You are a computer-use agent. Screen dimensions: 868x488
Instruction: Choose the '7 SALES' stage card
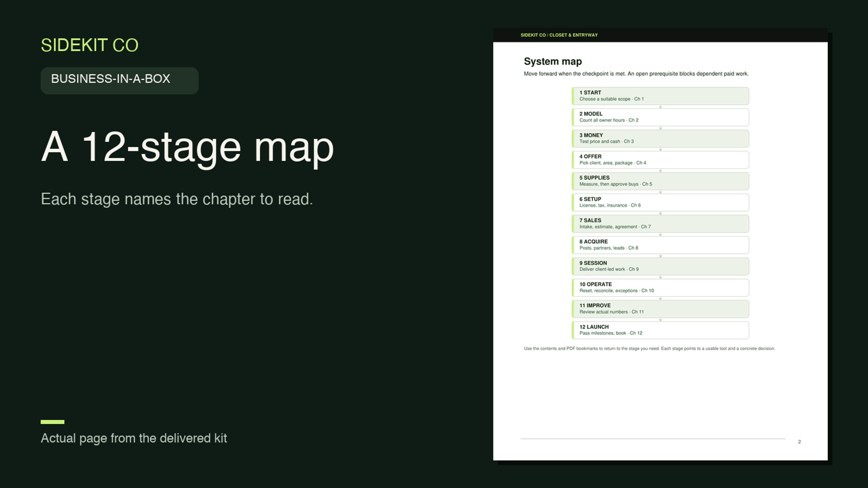tap(660, 224)
